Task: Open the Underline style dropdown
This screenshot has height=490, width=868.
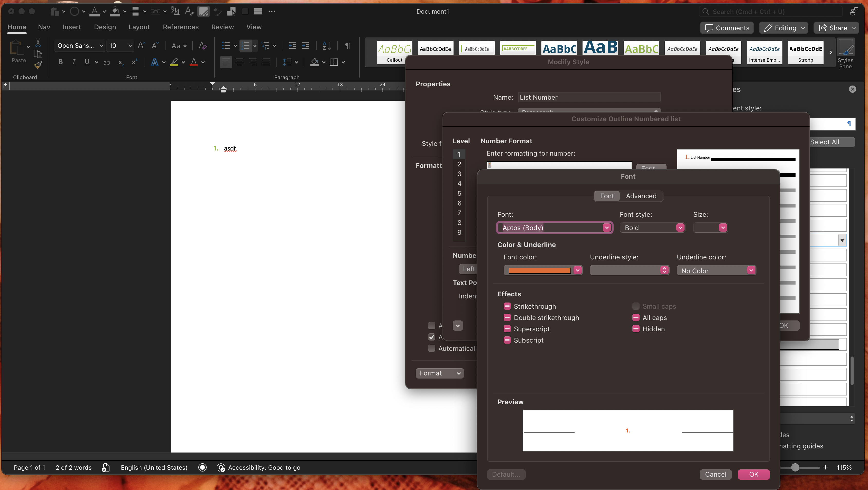Action: tap(630, 270)
